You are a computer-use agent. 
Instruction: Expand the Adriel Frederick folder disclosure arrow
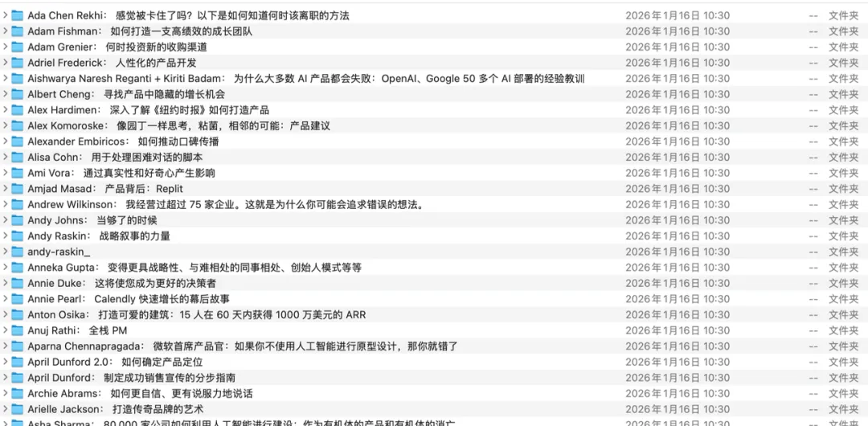point(5,63)
